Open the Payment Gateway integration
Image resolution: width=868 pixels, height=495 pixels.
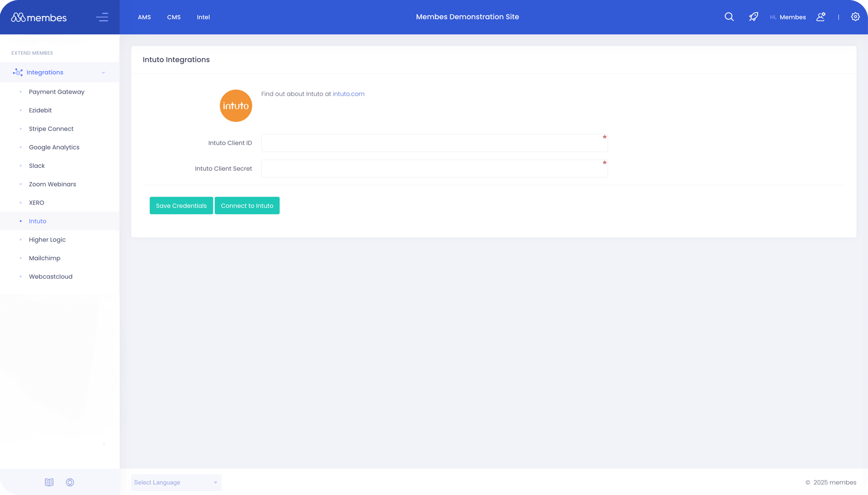point(56,91)
